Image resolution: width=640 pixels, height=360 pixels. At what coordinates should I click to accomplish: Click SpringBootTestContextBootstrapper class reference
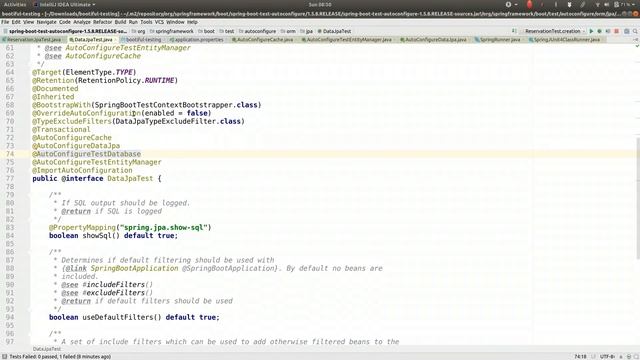pos(164,105)
